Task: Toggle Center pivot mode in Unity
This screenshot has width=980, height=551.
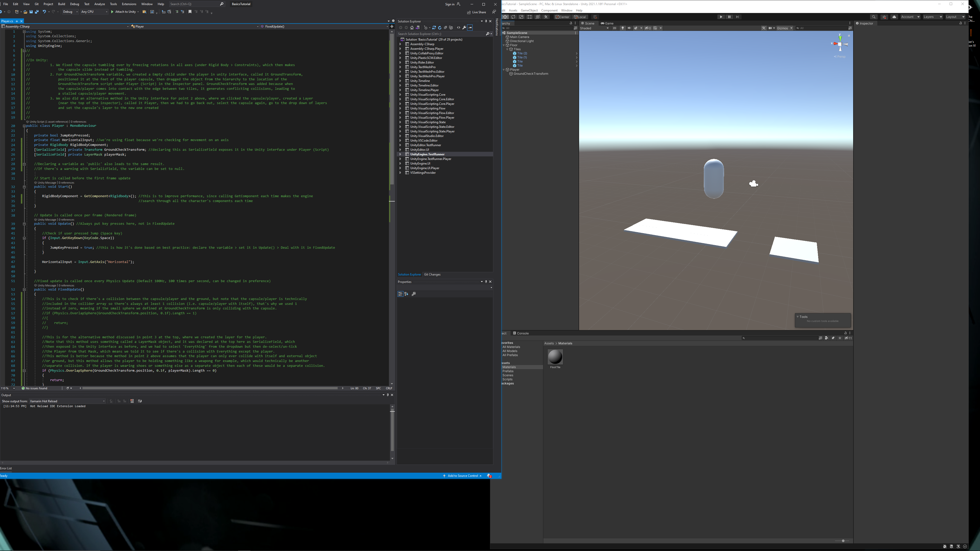Action: (x=562, y=17)
